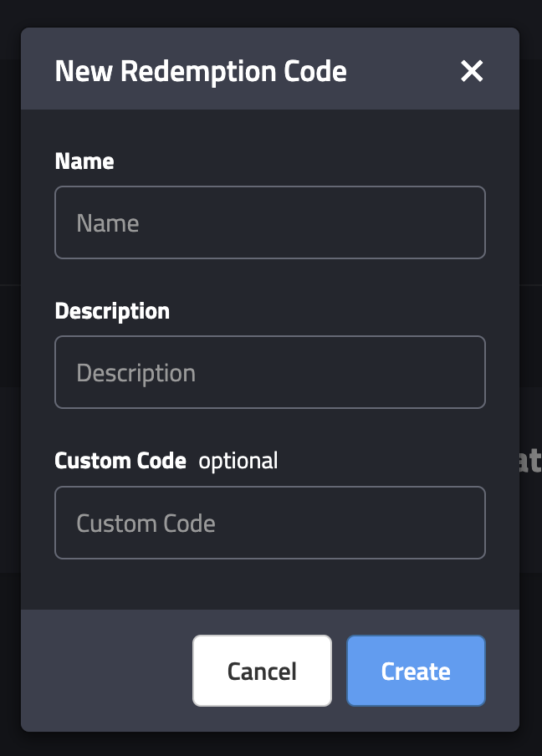Dismiss the modal using the X icon
This screenshot has height=756, width=542.
point(472,71)
